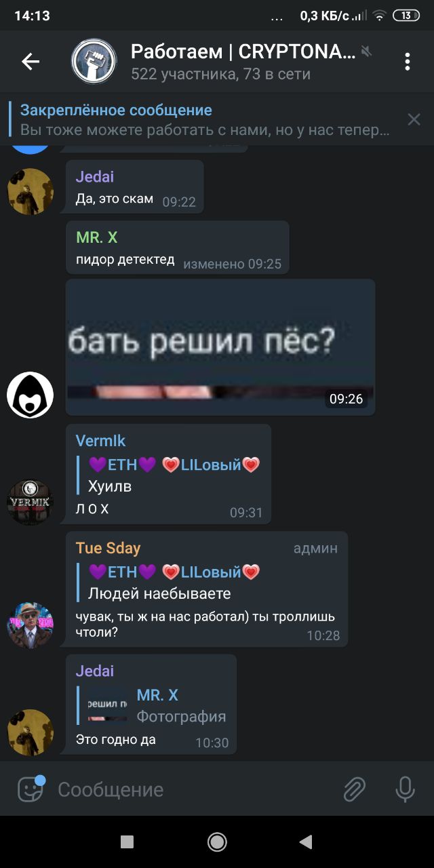This screenshot has width=434, height=868.
Task: Open the sticker and emoji panel
Action: tap(31, 789)
